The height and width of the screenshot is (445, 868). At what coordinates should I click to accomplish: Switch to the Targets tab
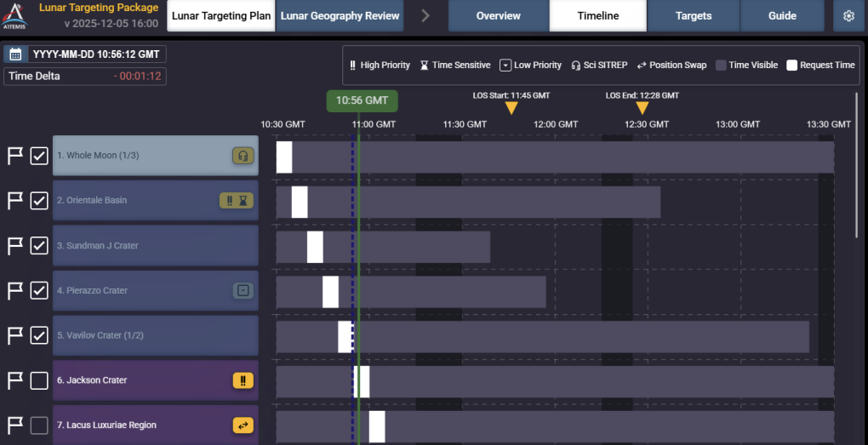point(694,16)
